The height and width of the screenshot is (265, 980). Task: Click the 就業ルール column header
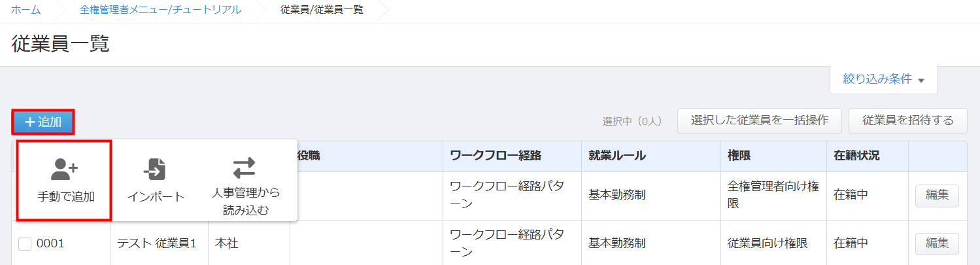point(617,156)
